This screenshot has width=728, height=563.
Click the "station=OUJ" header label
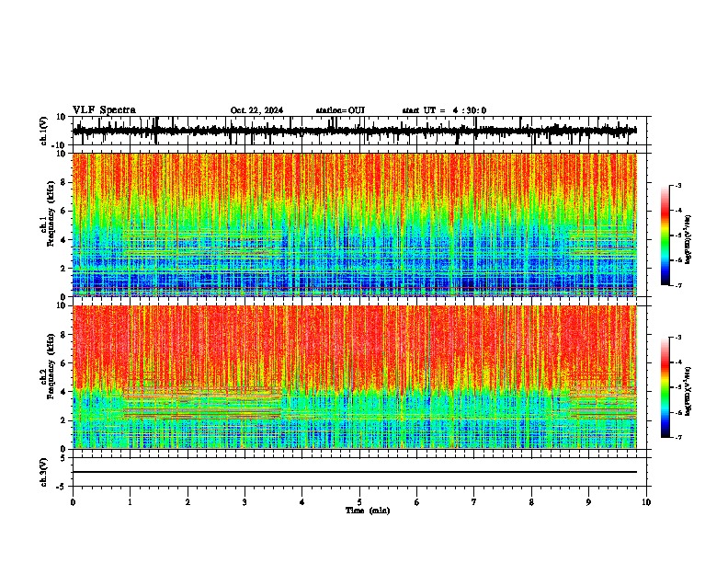[340, 110]
